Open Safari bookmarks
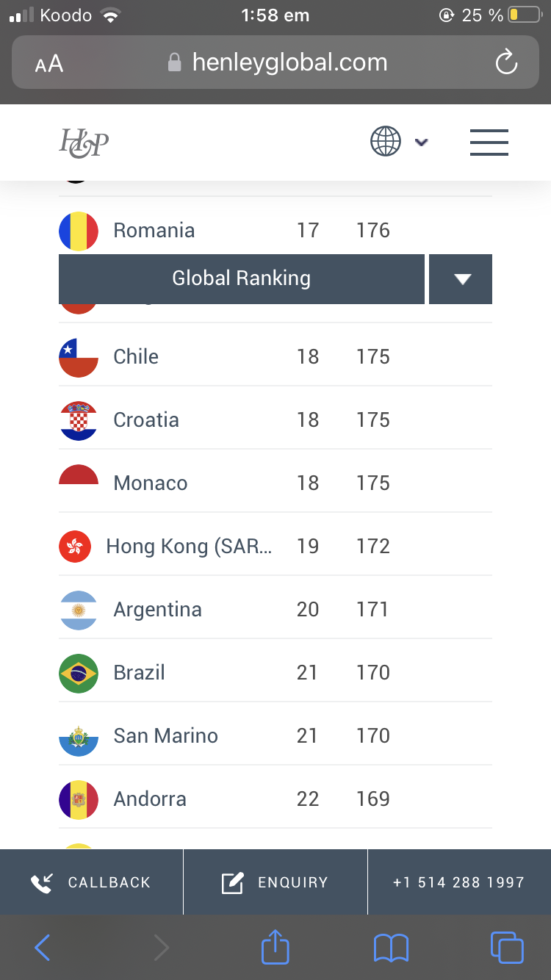551x980 pixels. (x=391, y=948)
